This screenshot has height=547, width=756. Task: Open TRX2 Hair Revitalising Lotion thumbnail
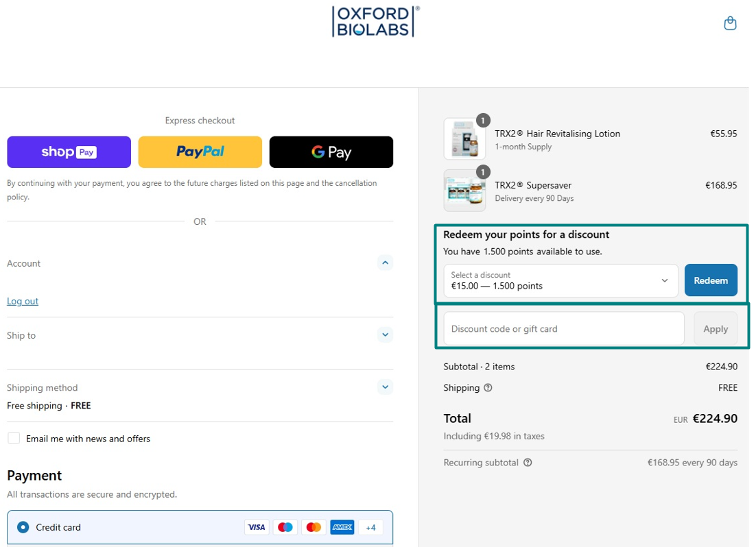click(x=465, y=138)
